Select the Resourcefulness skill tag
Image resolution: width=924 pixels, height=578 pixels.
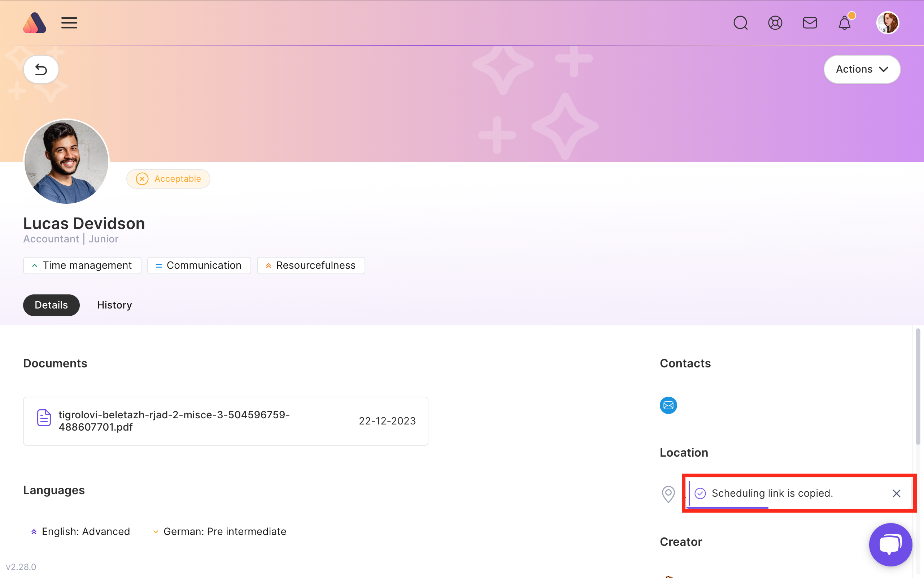(x=311, y=265)
